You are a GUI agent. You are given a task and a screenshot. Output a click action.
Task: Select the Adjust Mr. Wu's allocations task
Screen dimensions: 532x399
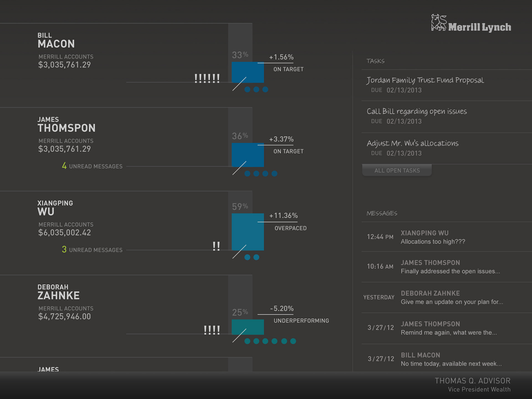[412, 143]
